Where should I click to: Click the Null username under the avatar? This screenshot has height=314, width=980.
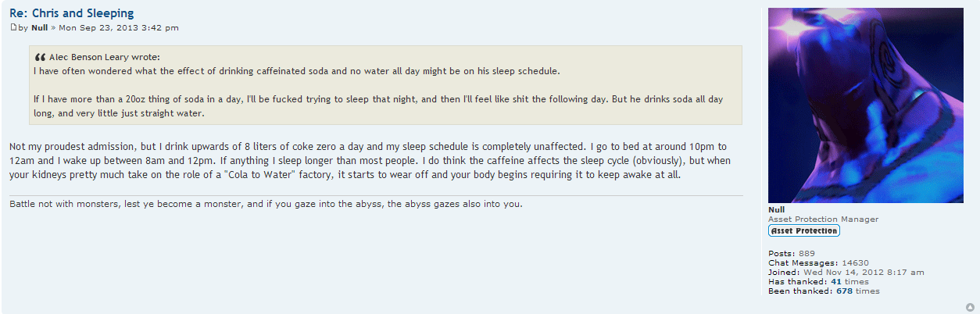tap(776, 209)
